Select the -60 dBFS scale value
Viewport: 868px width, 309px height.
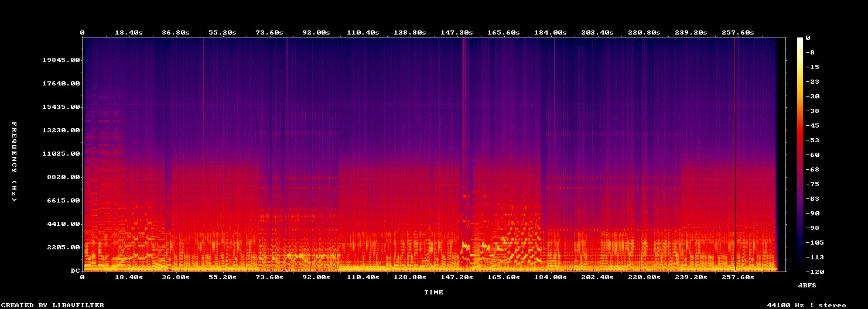[x=812, y=154]
